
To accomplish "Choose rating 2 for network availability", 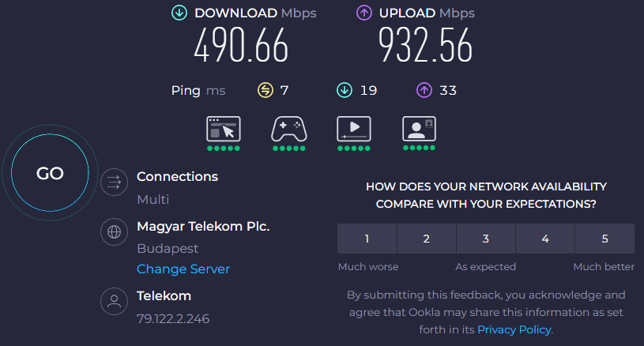I will (427, 239).
